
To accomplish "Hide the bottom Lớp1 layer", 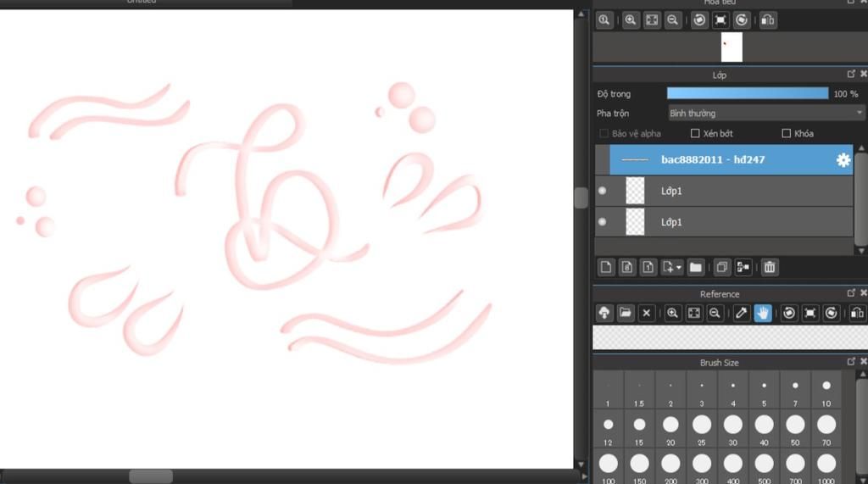I will pos(603,222).
